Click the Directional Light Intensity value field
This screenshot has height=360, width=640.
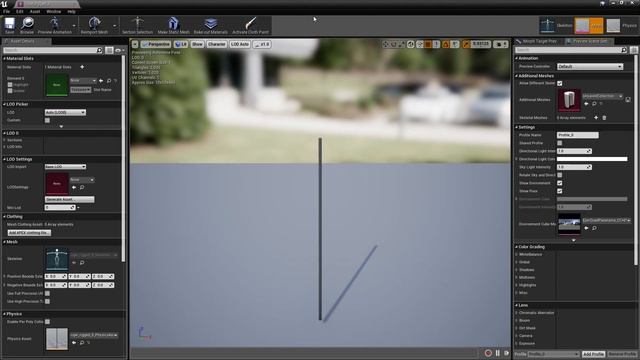pos(574,151)
